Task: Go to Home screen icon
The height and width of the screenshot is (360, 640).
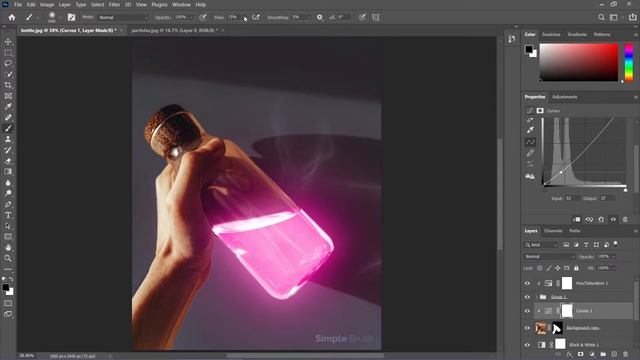Action: tap(12, 18)
